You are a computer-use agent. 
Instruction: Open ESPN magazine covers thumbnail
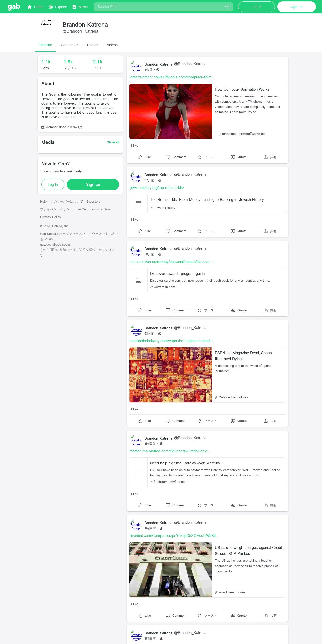[x=171, y=375]
